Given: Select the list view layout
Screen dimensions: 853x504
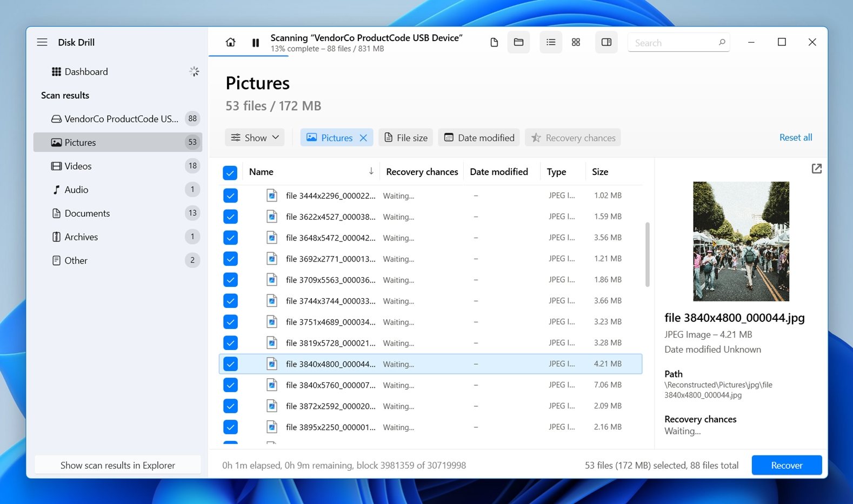Looking at the screenshot, I should point(551,42).
